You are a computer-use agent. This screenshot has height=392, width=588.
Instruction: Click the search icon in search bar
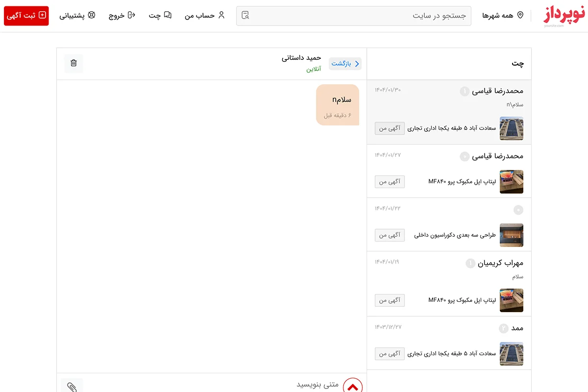pos(245,15)
